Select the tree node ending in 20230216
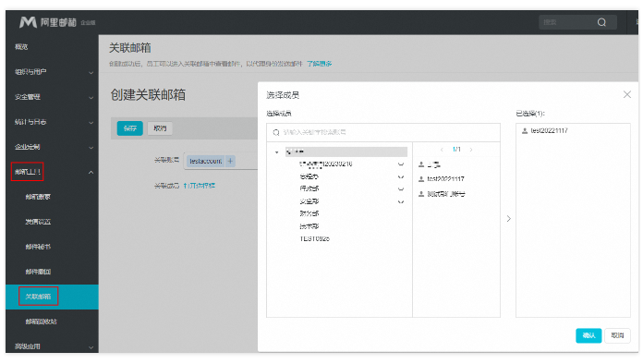 pyautogui.click(x=325, y=164)
